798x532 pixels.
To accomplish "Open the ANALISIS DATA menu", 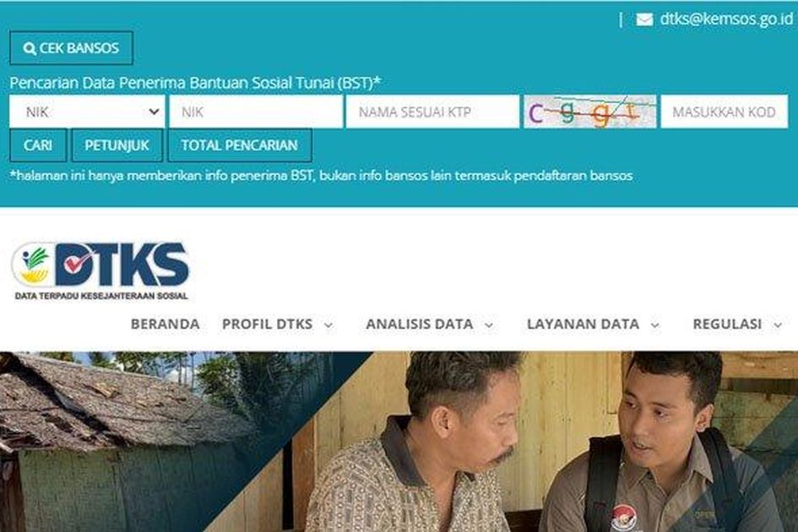I will [x=420, y=323].
